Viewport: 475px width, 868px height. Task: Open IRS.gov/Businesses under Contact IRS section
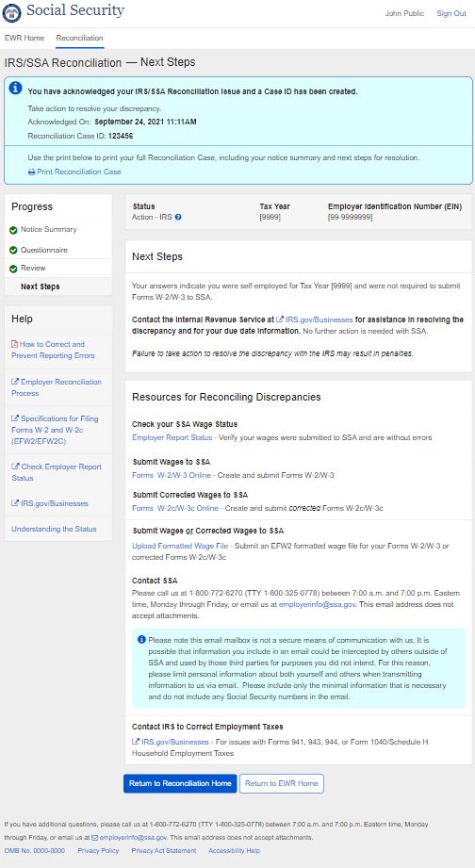pyautogui.click(x=175, y=742)
